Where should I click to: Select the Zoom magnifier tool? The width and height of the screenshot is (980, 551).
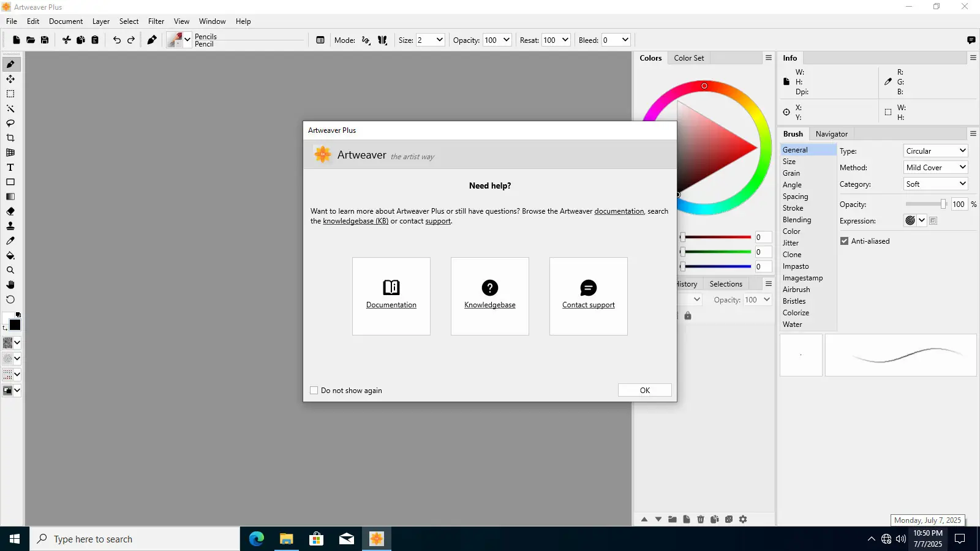pos(10,270)
